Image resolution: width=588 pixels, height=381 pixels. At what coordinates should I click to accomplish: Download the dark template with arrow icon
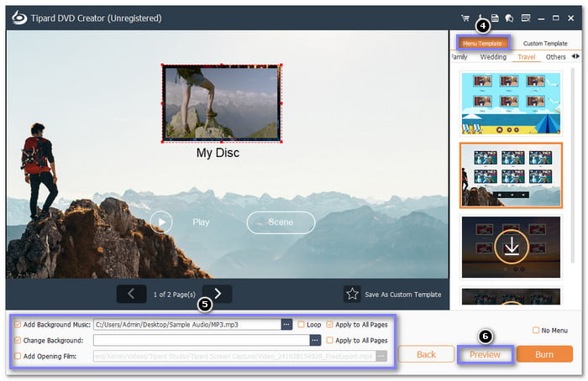click(510, 247)
